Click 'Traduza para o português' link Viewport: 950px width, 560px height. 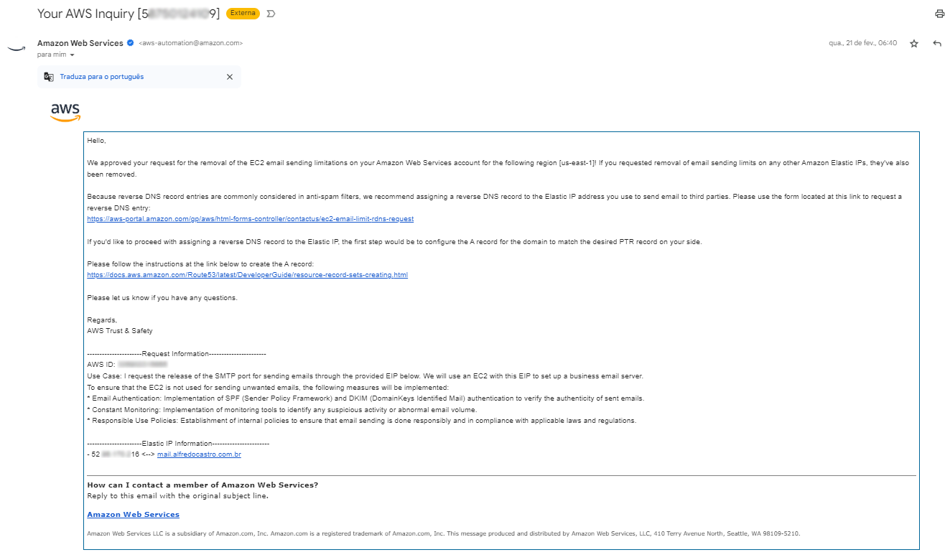coord(102,77)
